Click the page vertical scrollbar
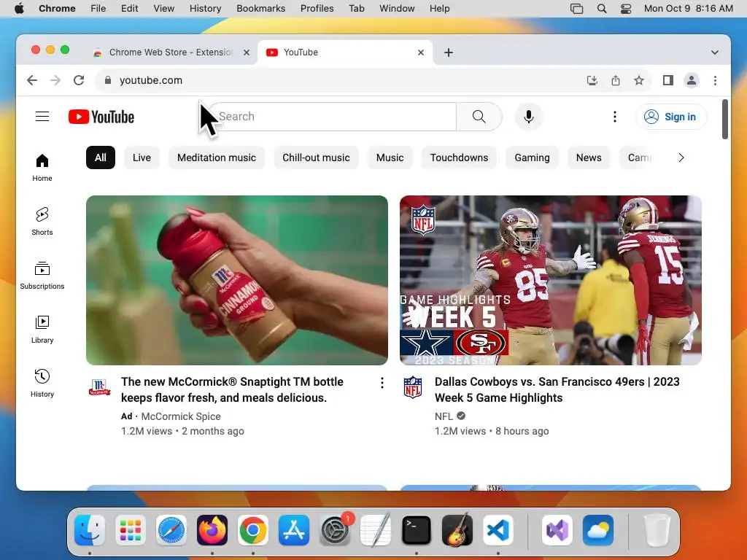Screen dimensions: 747x560 (724, 119)
